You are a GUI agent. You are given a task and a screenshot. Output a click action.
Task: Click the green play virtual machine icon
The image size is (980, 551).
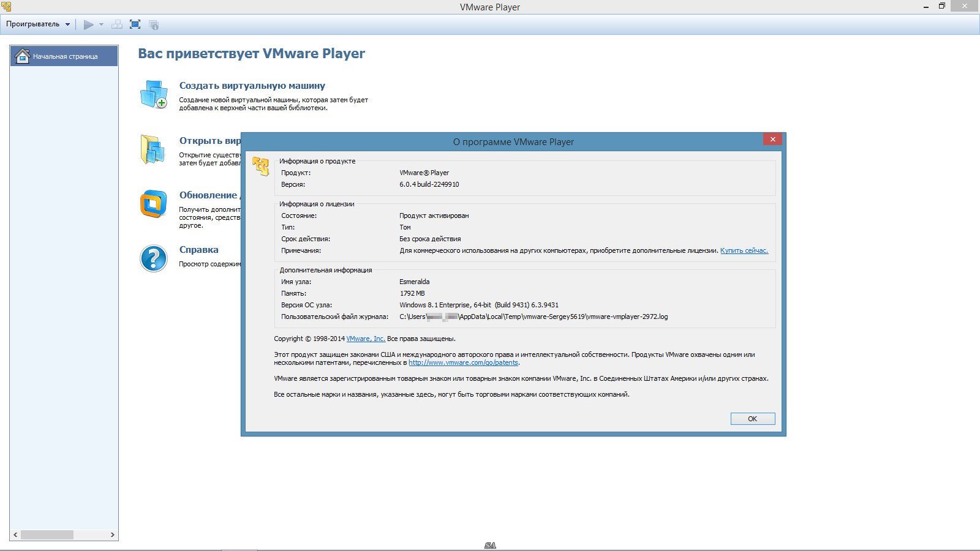[89, 24]
